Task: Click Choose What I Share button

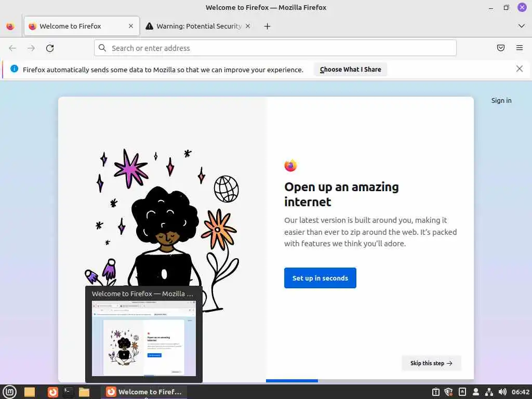Action: pos(351,69)
